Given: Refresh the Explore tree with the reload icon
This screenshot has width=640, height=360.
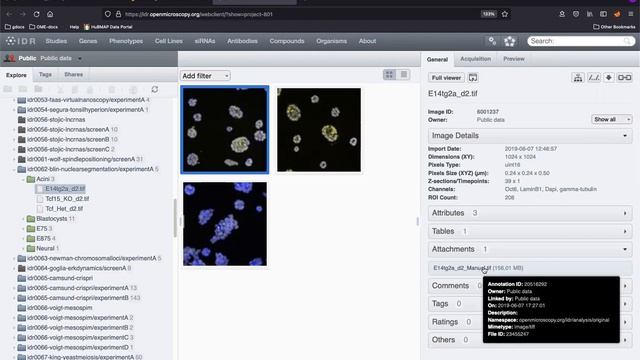Looking at the screenshot, I should coord(155,89).
